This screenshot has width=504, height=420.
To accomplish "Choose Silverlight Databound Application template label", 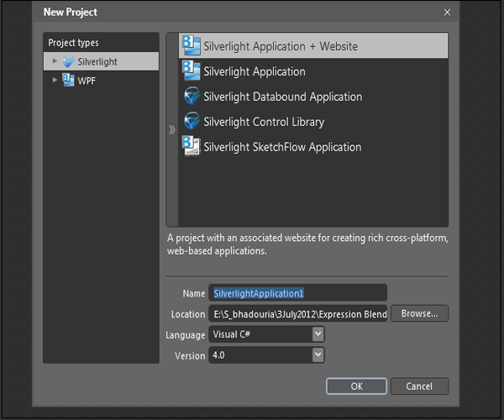I will pos(282,97).
